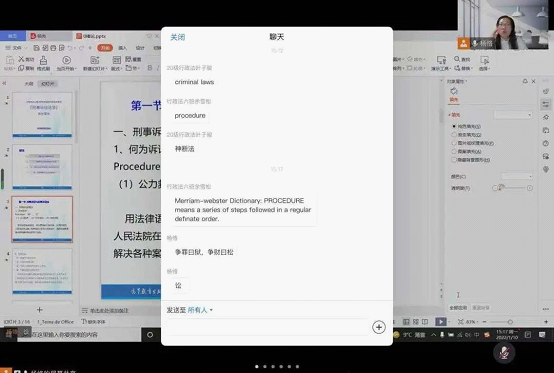Open the color dropdown in fill section

(517, 176)
